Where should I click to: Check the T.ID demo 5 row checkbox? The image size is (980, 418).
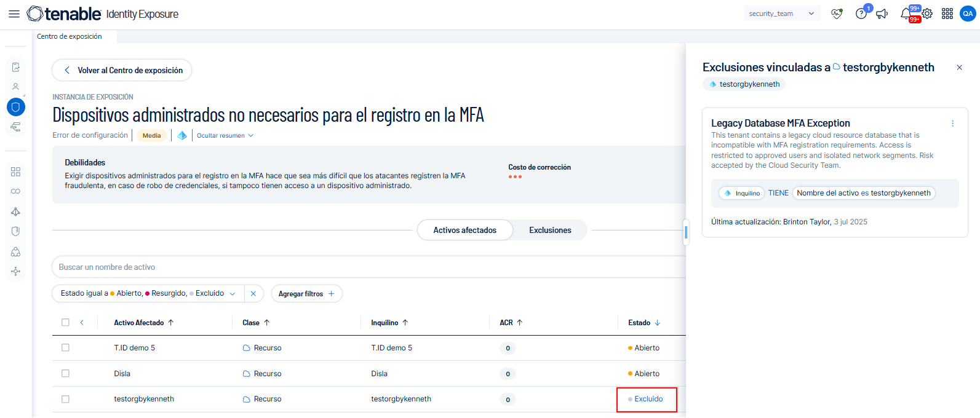[x=66, y=348]
